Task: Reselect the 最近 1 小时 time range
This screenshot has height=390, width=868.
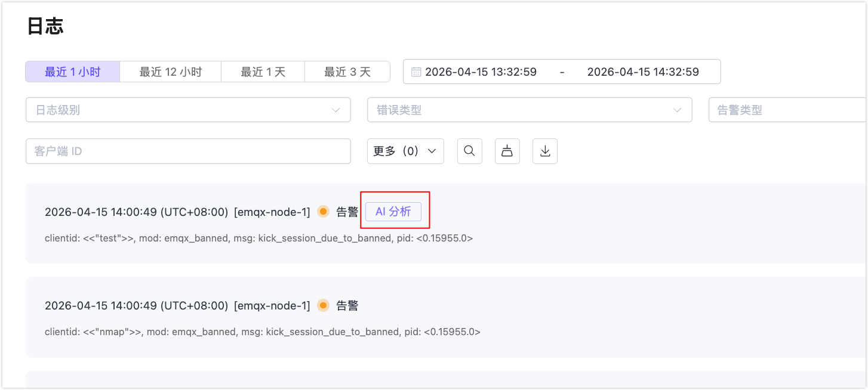Action: 72,71
